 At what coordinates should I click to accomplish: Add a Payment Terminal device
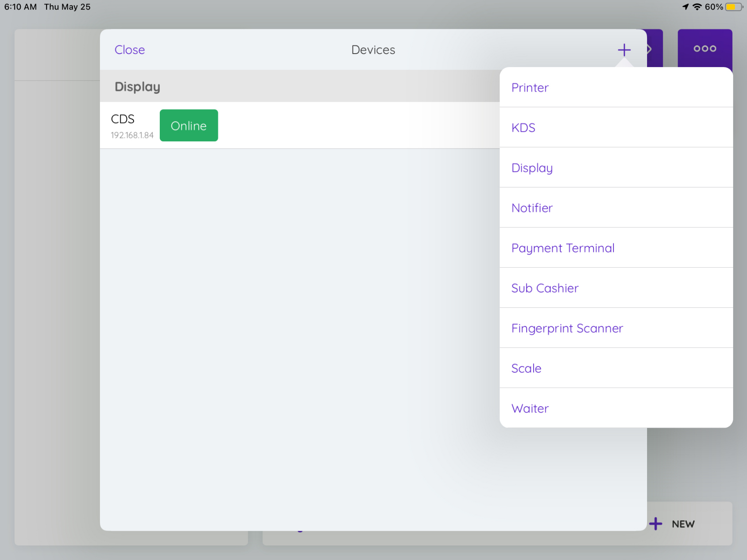pyautogui.click(x=616, y=248)
